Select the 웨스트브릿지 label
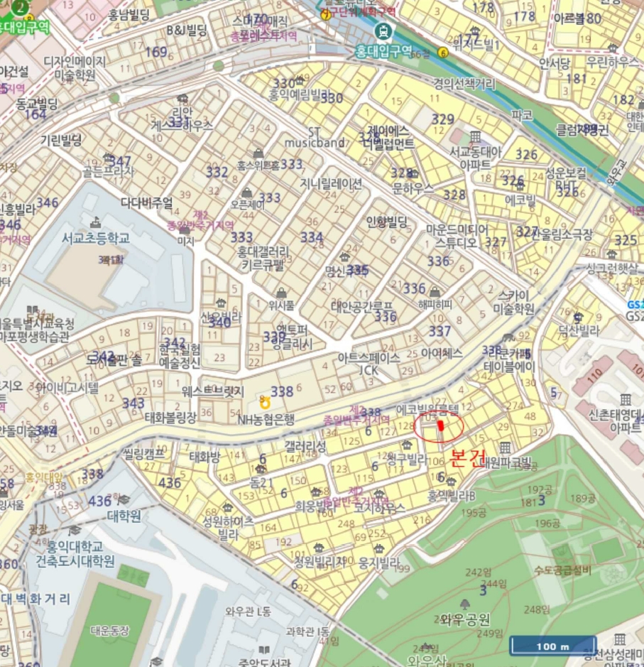Viewport: 644px width, 667px height. pyautogui.click(x=213, y=391)
